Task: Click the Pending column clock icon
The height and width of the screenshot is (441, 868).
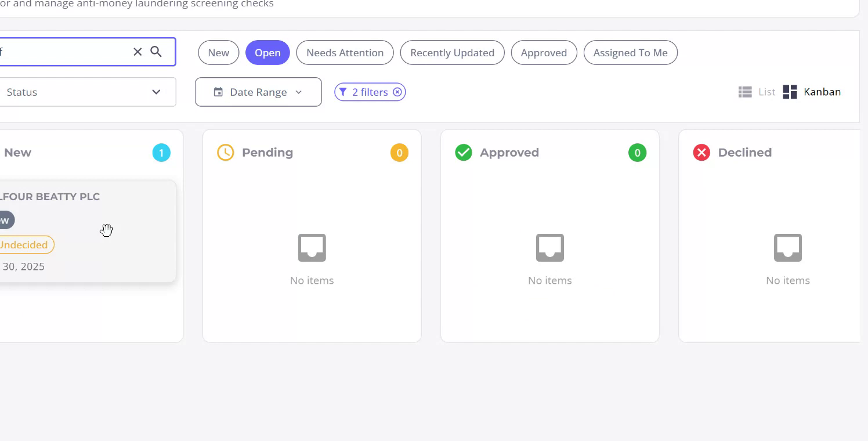Action: tap(225, 153)
